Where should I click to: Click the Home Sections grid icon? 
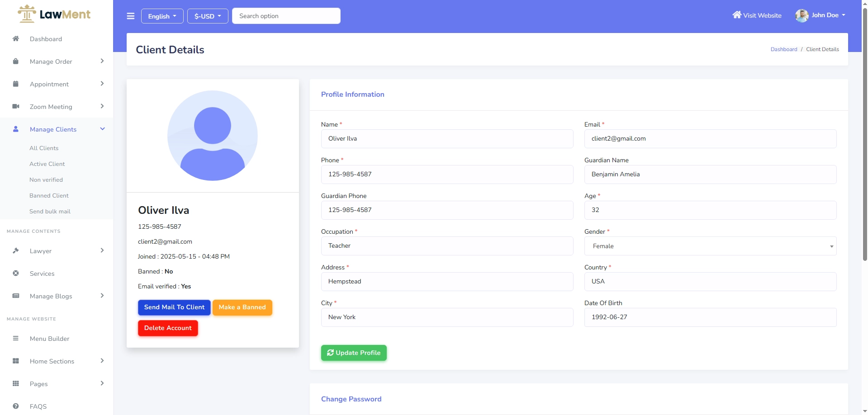click(x=16, y=361)
